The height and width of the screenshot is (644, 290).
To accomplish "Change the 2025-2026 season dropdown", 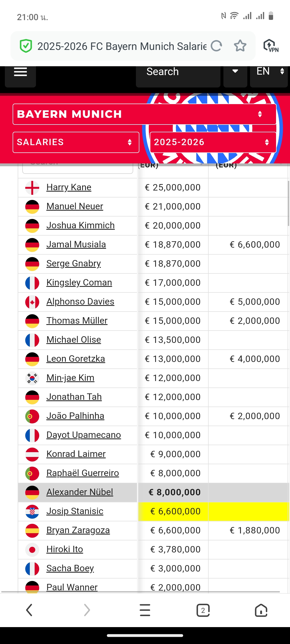I will 213,142.
